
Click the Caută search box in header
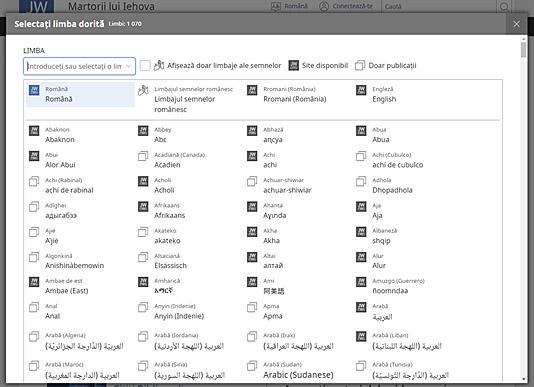439,6
